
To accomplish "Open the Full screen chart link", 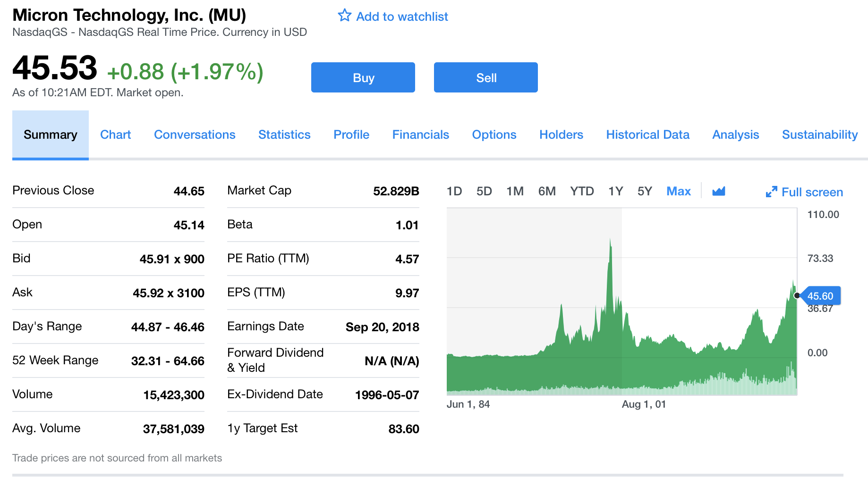I will pyautogui.click(x=812, y=192).
